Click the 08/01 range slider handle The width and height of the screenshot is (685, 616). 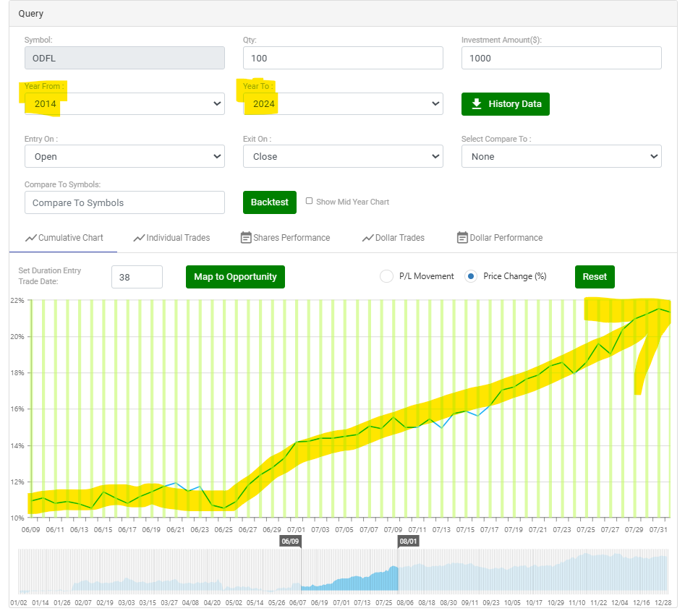click(x=408, y=542)
